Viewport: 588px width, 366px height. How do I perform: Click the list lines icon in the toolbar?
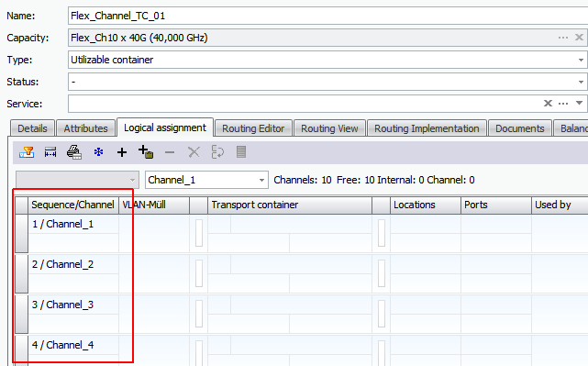[241, 152]
